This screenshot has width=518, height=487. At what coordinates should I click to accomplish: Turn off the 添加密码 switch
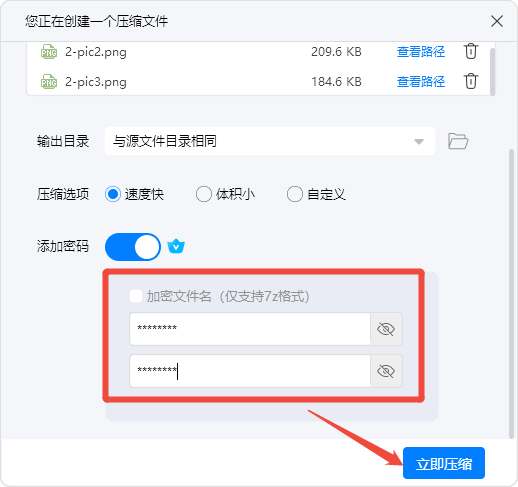pos(133,247)
